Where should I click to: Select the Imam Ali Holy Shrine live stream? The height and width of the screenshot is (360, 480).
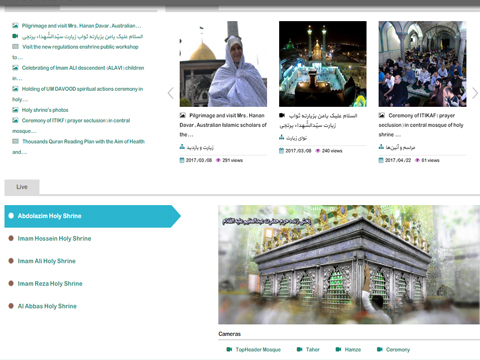tap(47, 261)
